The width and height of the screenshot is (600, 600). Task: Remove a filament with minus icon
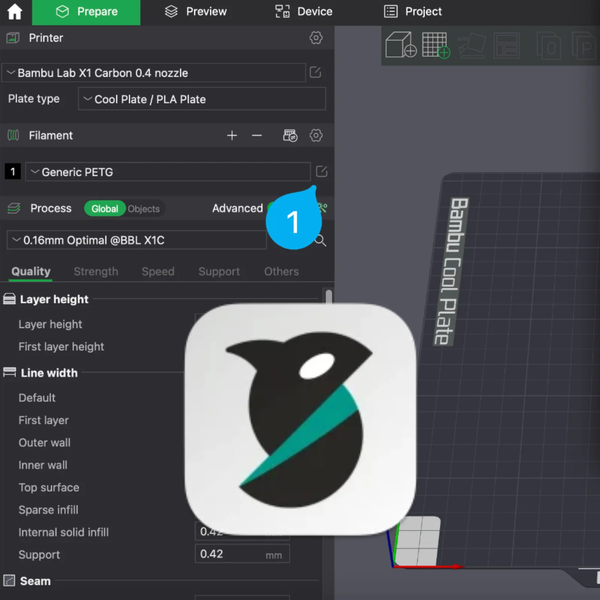pyautogui.click(x=257, y=135)
